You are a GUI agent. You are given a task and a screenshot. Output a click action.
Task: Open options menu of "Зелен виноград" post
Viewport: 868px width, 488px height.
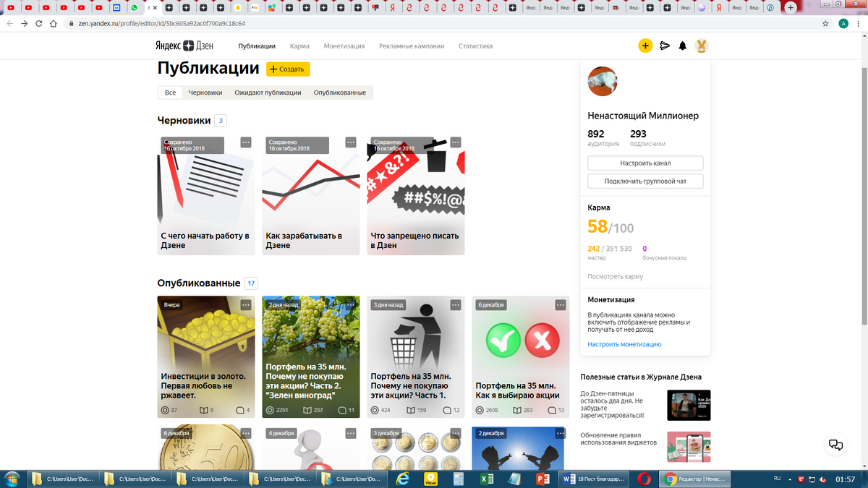[x=351, y=305]
